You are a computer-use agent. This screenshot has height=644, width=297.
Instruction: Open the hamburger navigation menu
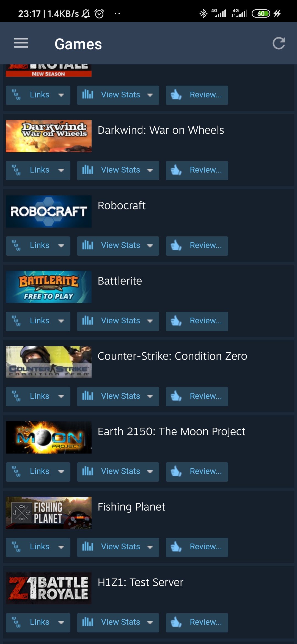tap(21, 43)
